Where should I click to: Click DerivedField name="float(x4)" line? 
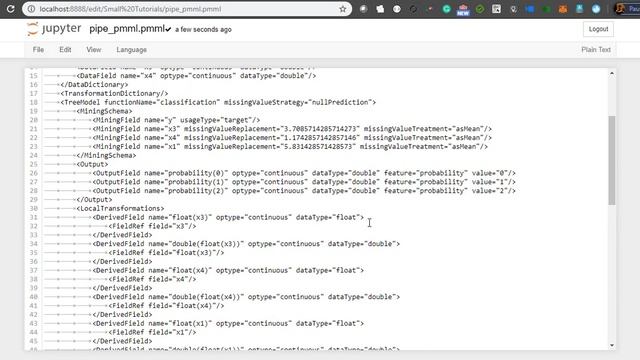(228, 270)
